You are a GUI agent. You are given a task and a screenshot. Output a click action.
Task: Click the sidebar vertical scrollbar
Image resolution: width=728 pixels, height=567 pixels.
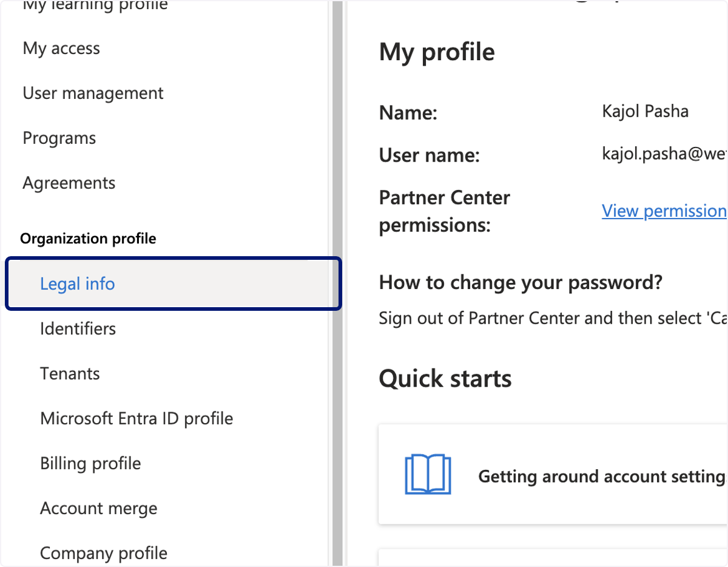[x=337, y=283]
